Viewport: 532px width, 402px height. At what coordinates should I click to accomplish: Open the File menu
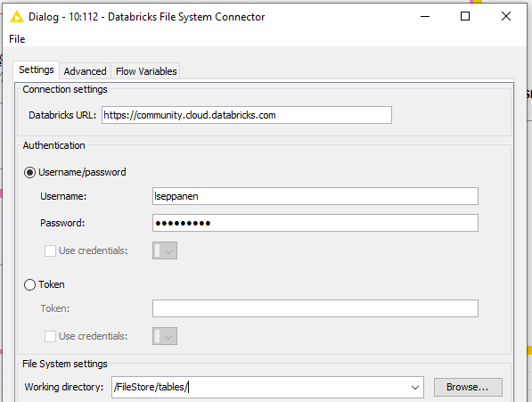click(17, 39)
